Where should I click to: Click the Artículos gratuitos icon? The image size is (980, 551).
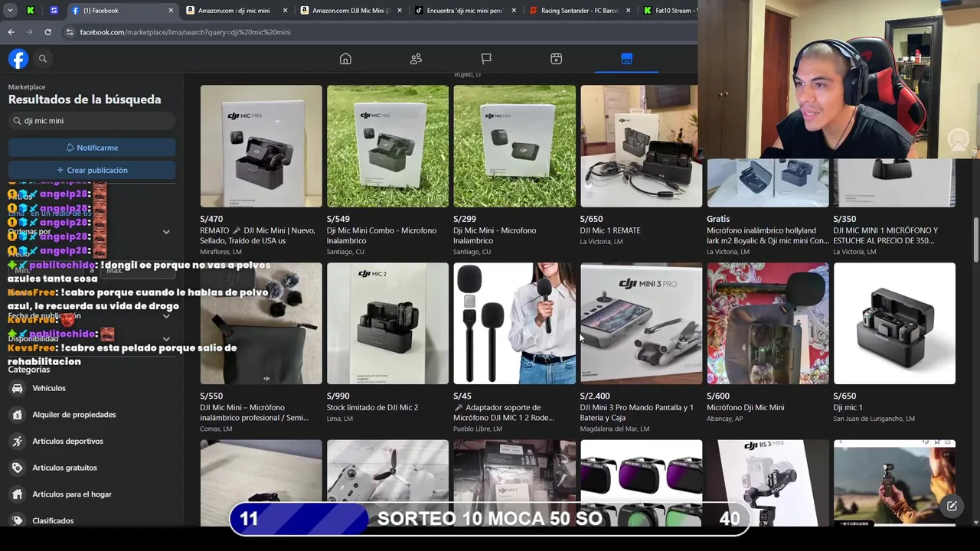click(x=17, y=468)
